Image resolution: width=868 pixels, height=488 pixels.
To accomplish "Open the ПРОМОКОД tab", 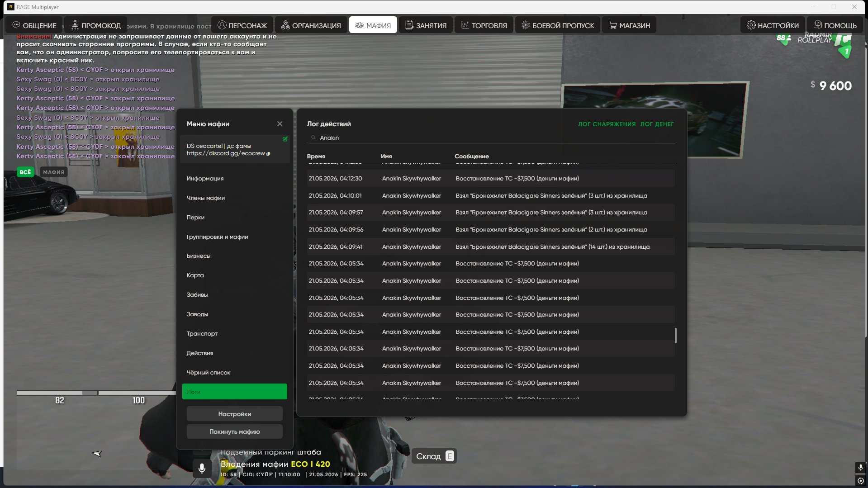I will pos(96,25).
